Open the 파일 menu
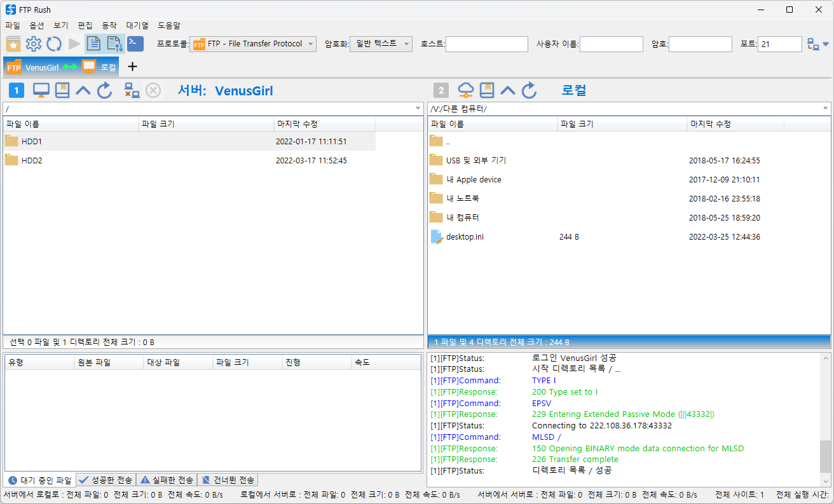This screenshot has height=504, width=834. click(13, 25)
